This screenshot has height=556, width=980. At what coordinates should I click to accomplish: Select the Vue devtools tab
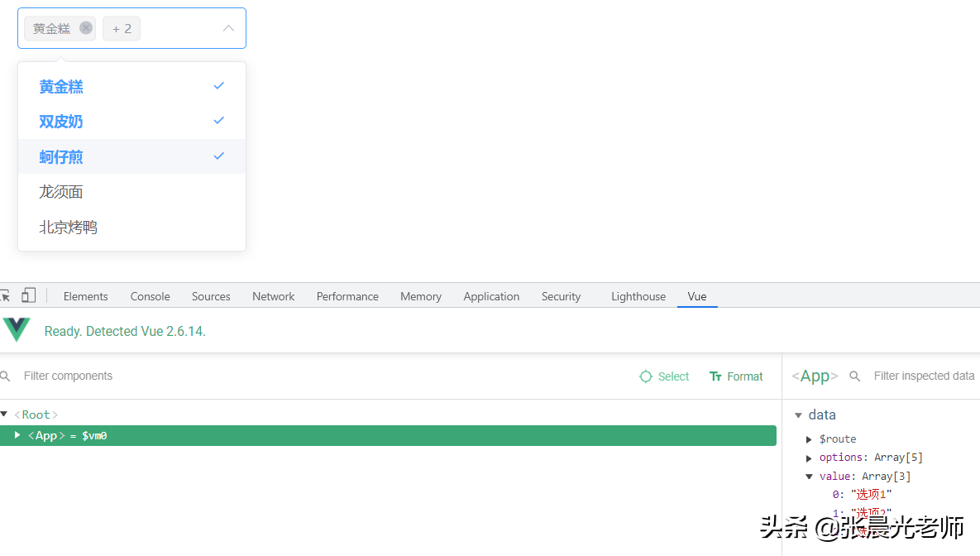point(697,296)
